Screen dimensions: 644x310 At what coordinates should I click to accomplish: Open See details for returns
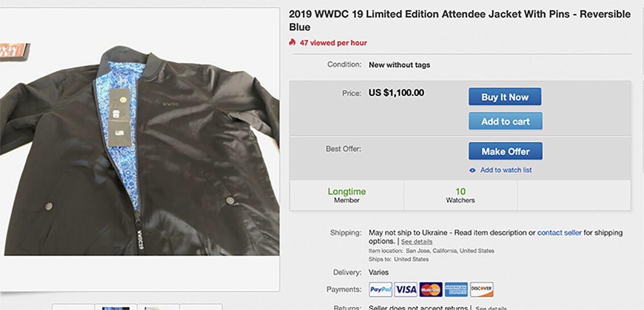tap(491, 308)
